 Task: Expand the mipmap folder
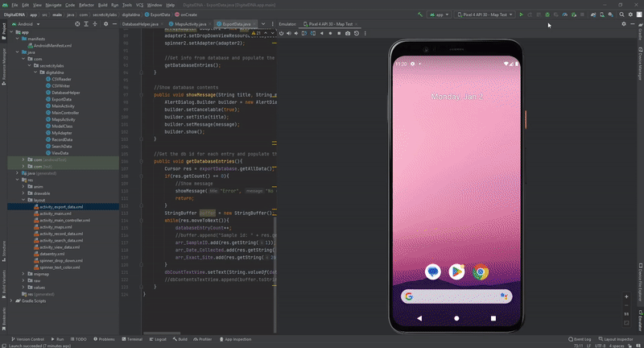(x=23, y=274)
